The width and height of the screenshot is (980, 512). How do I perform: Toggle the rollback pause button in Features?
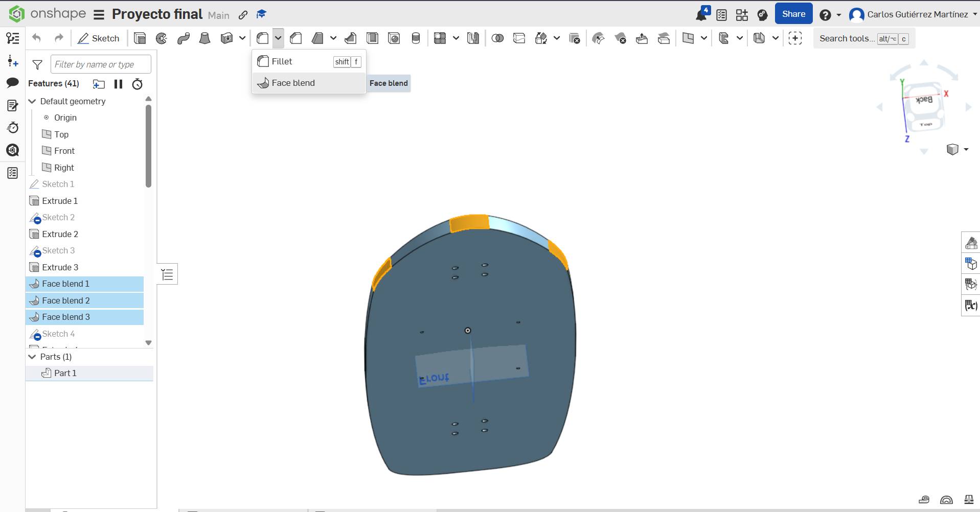[x=118, y=84]
